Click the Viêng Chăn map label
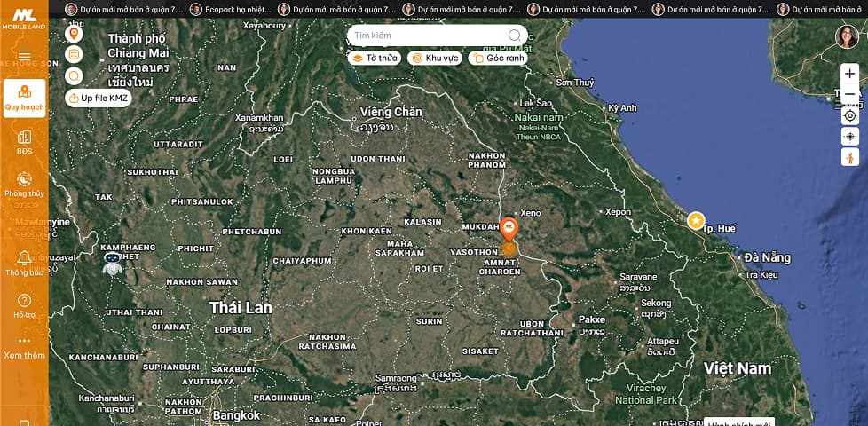 click(x=391, y=113)
